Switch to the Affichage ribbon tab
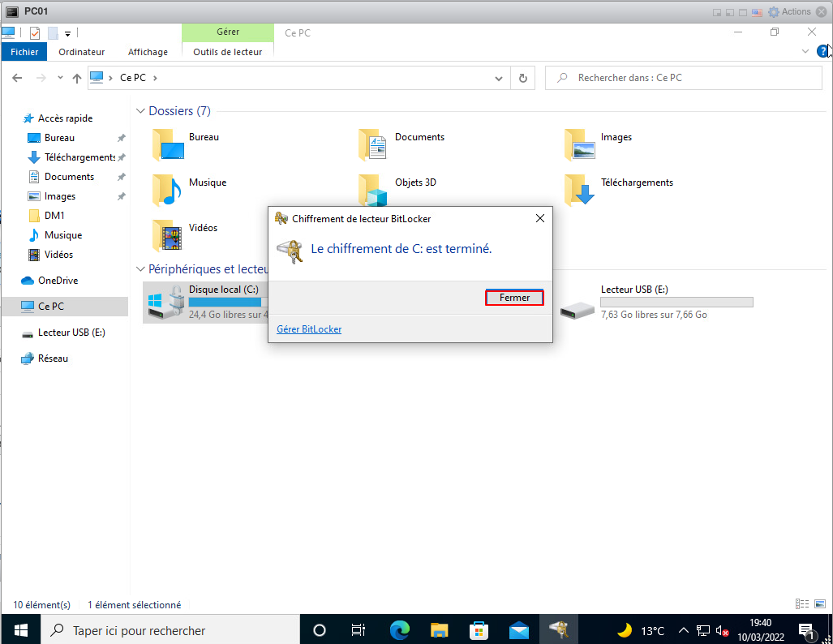The width and height of the screenshot is (833, 644). point(148,52)
